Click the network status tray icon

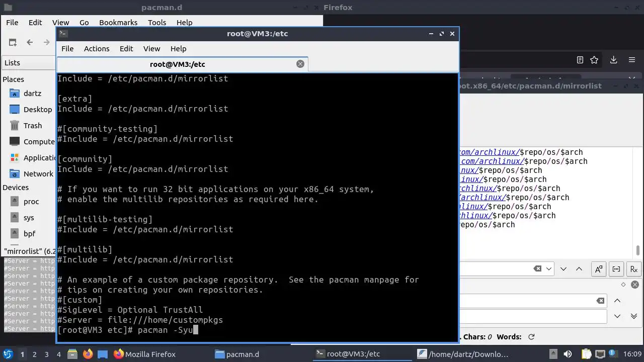[601, 354]
